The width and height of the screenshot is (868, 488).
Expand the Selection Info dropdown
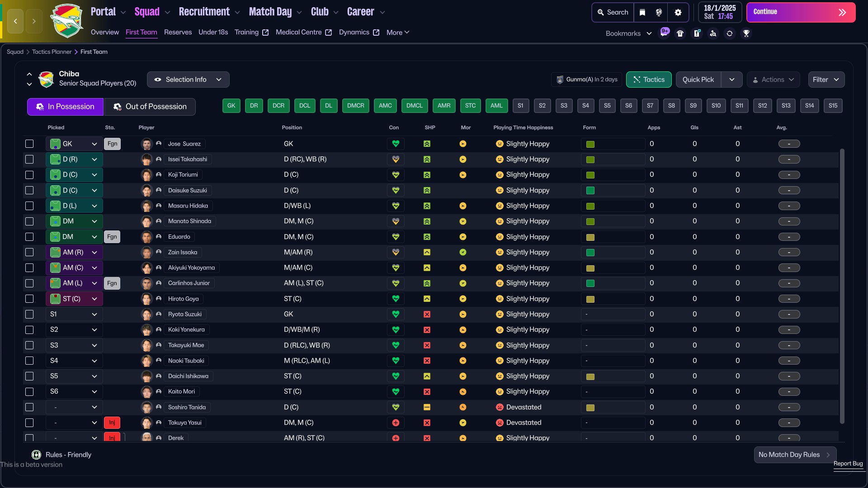coord(188,80)
